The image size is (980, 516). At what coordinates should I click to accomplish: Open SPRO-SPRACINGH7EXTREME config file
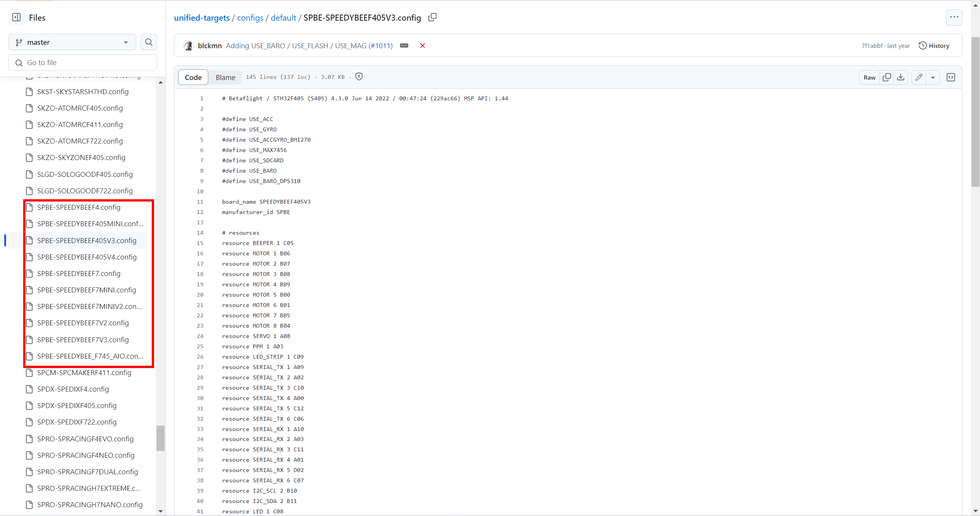point(89,488)
